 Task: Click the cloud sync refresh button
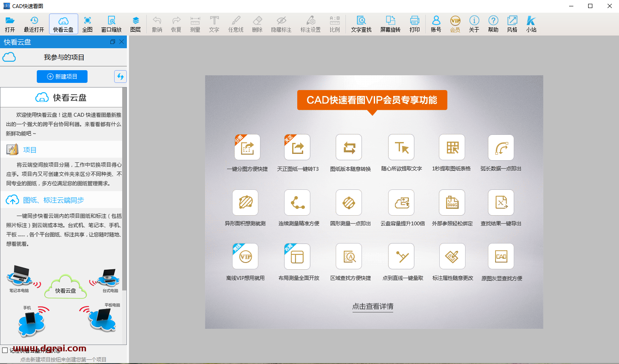120,77
